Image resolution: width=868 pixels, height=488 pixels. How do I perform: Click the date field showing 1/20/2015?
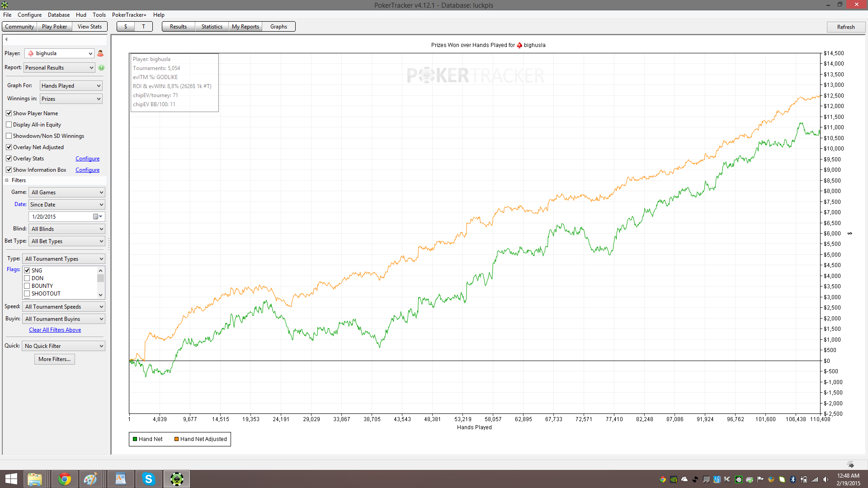[x=67, y=217]
